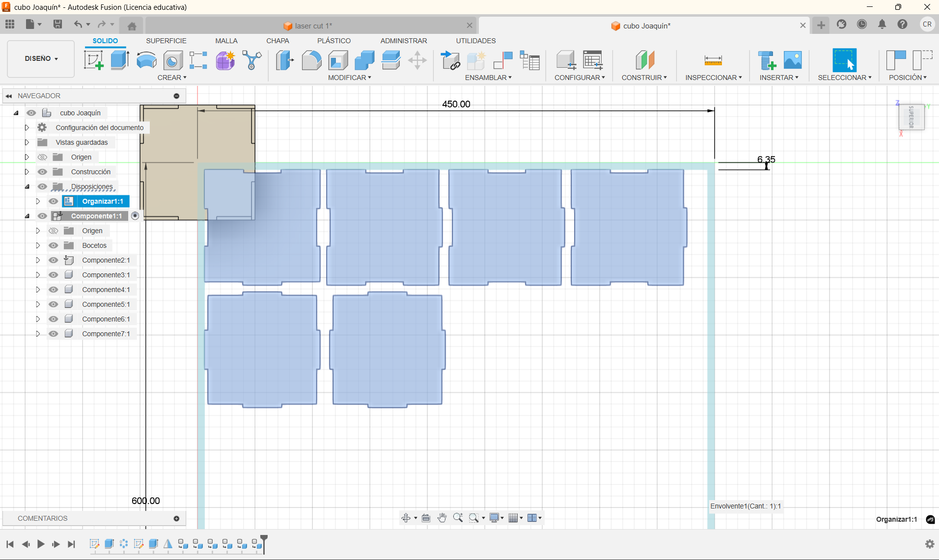Click the Move/Copy arrows icon
This screenshot has height=560, width=939.
[x=417, y=60]
